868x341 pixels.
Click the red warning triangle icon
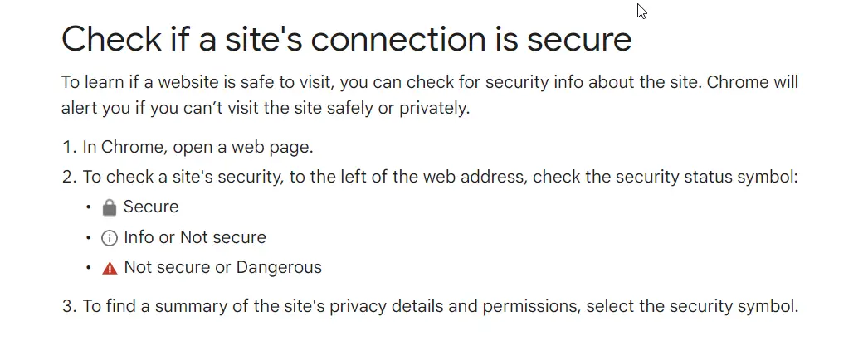tap(110, 269)
